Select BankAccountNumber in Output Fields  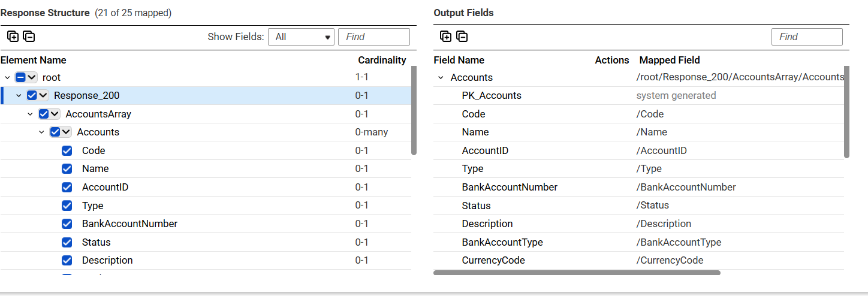coord(510,187)
